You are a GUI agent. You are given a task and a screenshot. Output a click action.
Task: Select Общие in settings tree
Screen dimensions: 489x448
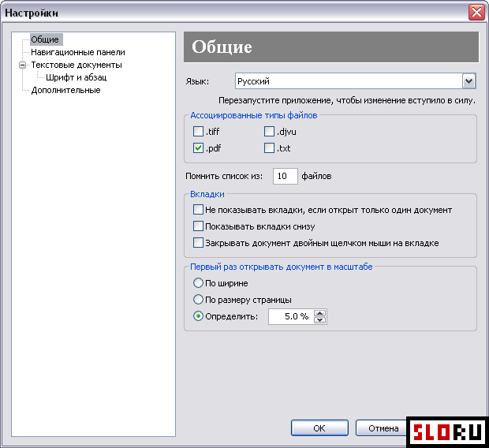pyautogui.click(x=47, y=39)
